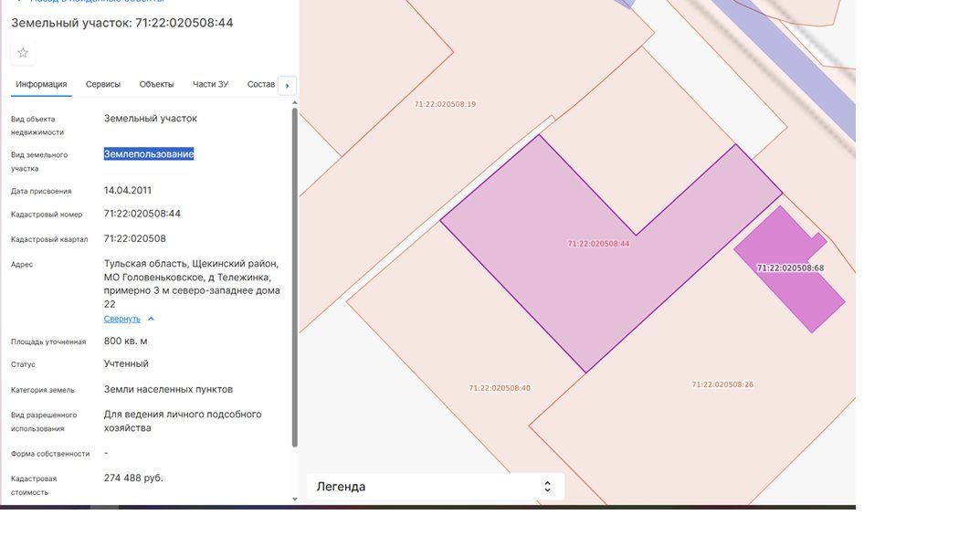Click cadastral cost 274 488 руб.
The height and width of the screenshot is (557, 980).
click(133, 478)
